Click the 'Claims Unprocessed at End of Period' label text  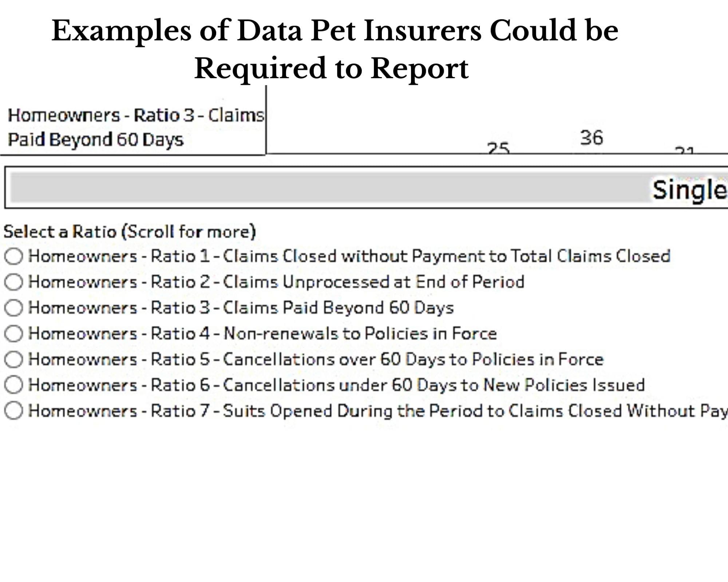click(373, 282)
